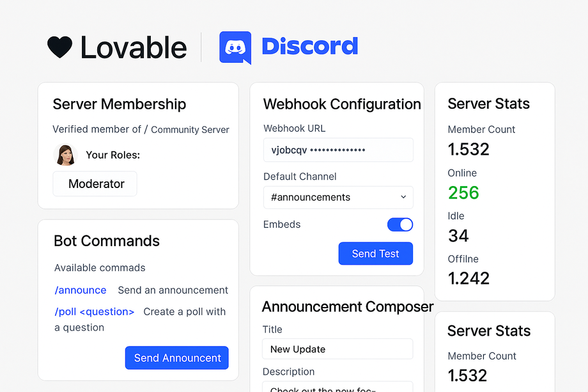Click the Lovable heart logo icon
The width and height of the screenshot is (588, 392).
tap(59, 47)
